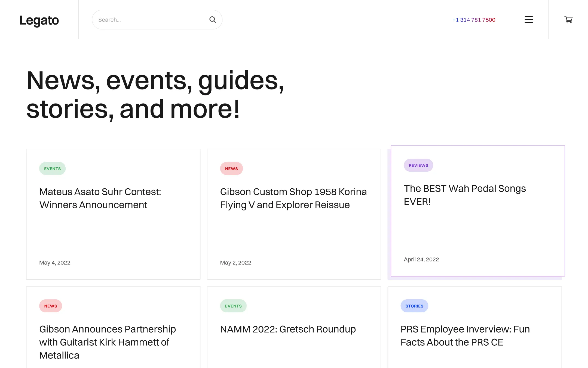Click the blue Stories category tag
The image size is (588, 368).
[x=414, y=306]
